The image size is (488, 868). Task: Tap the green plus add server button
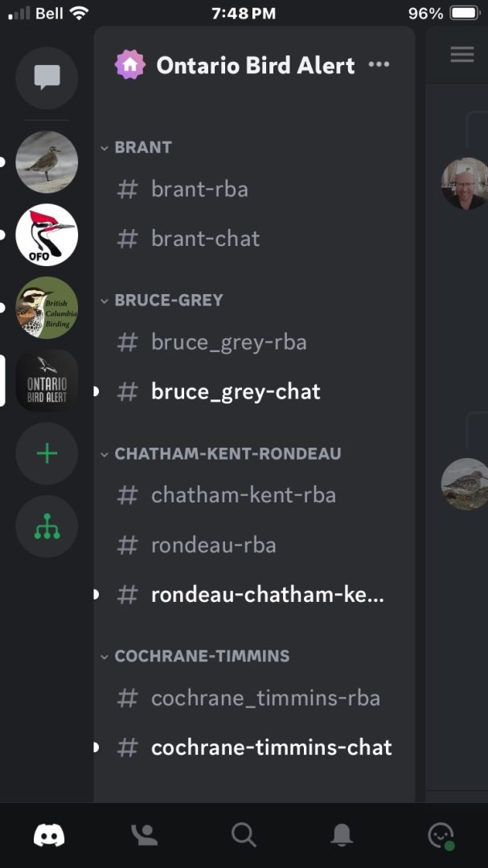47,453
